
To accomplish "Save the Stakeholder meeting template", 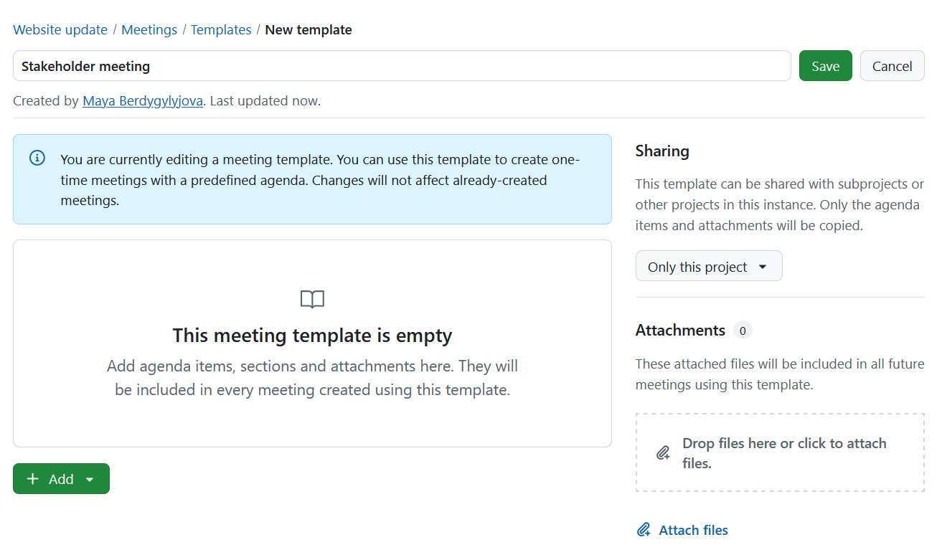I will 825,65.
